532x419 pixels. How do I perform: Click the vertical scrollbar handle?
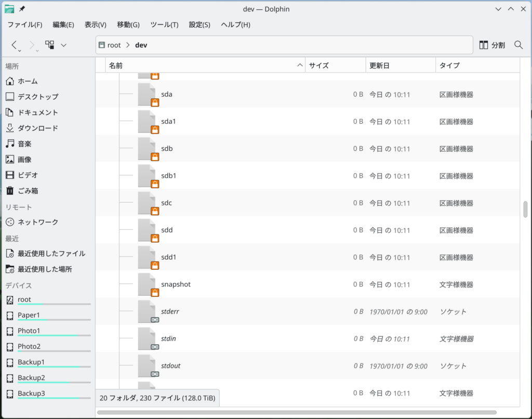tap(525, 209)
